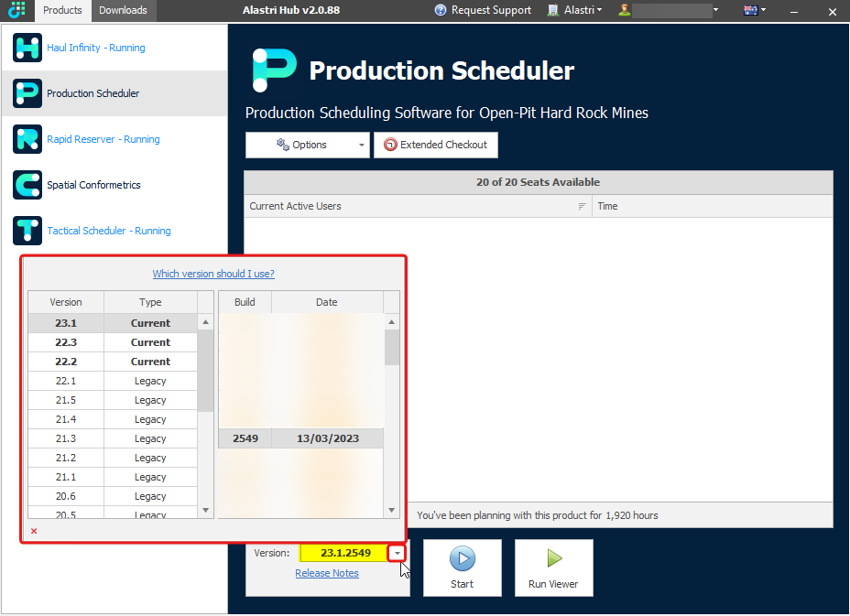Select version 21.3 Legacy row
This screenshot has height=616, width=850.
click(113, 438)
